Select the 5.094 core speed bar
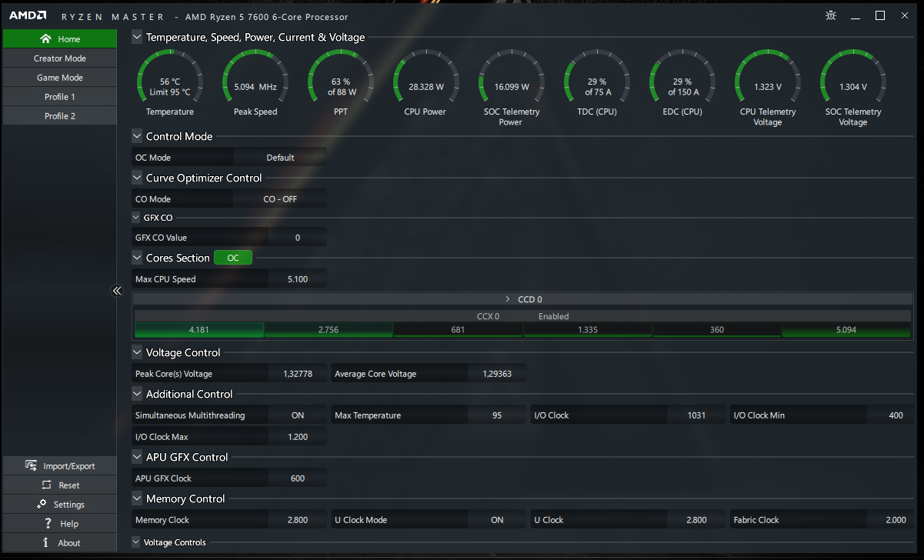The width and height of the screenshot is (924, 560). coord(846,330)
